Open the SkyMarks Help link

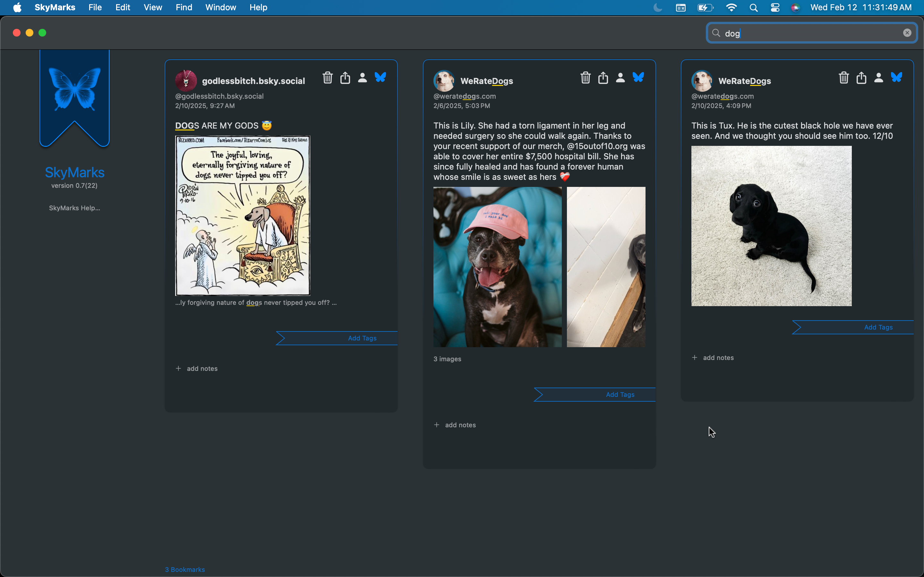tap(74, 208)
